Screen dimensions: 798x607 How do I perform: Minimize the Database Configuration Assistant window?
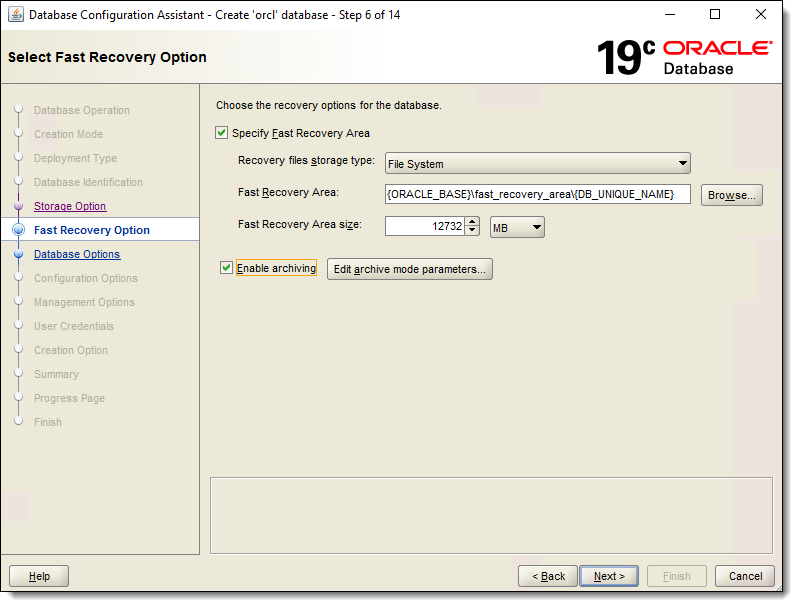[x=670, y=15]
